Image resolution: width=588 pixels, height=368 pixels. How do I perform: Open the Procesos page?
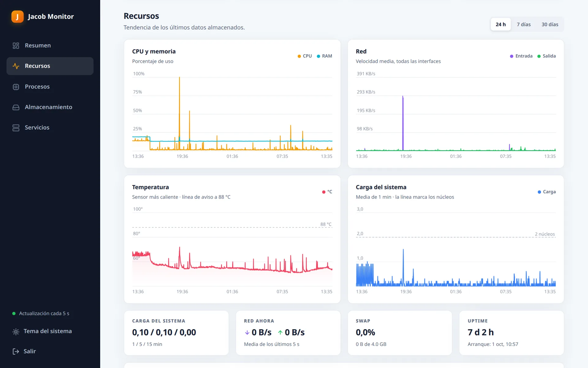point(50,87)
